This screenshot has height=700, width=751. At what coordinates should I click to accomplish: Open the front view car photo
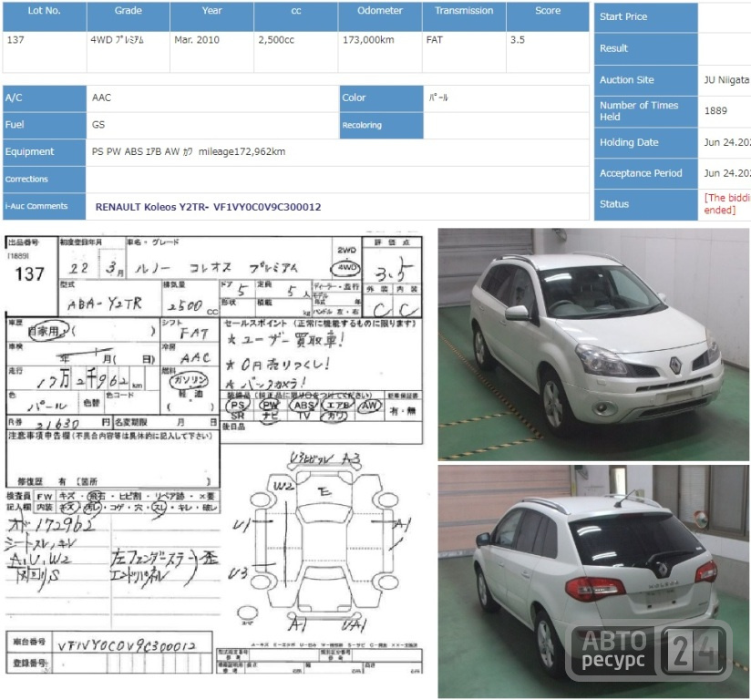593,344
